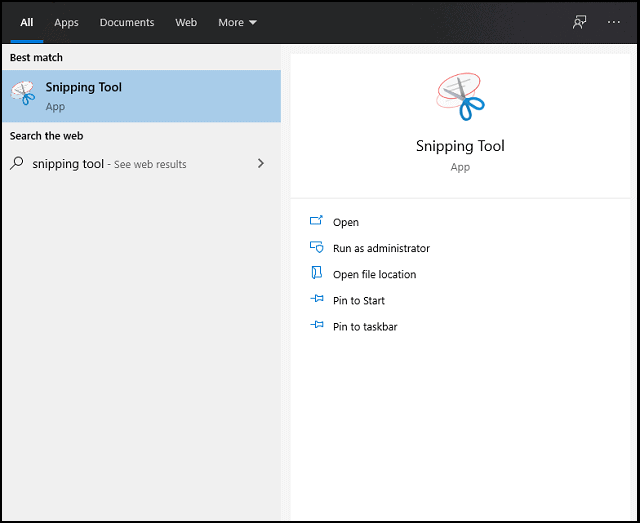This screenshot has width=640, height=523.
Task: Select the Snipping Tool best match result
Action: coord(141,96)
